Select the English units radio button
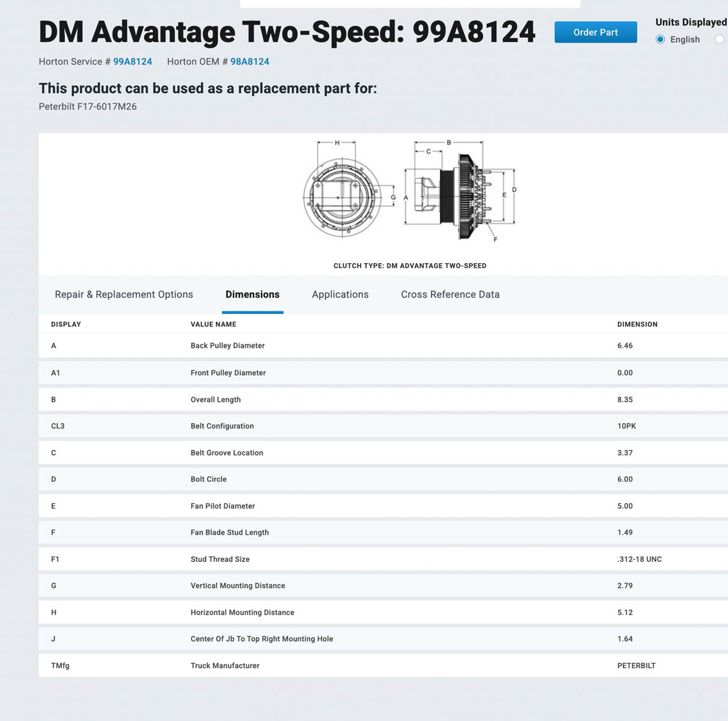 pyautogui.click(x=660, y=40)
